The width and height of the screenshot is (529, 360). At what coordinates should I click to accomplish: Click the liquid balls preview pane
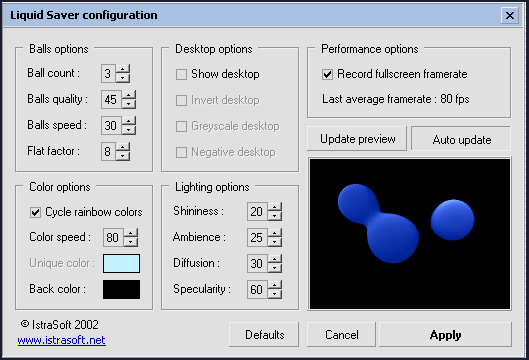point(410,234)
